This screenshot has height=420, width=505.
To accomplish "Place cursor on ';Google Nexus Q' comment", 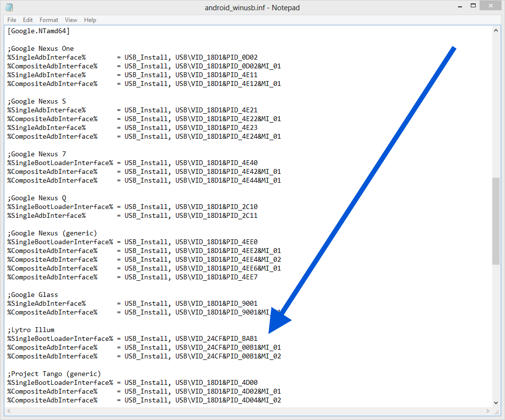I will point(37,198).
